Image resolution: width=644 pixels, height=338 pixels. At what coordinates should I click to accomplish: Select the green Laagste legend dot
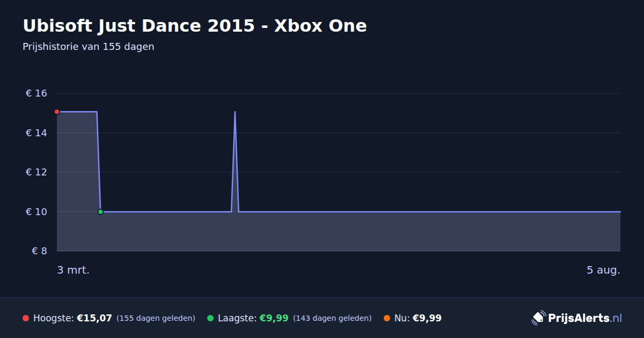point(210,318)
